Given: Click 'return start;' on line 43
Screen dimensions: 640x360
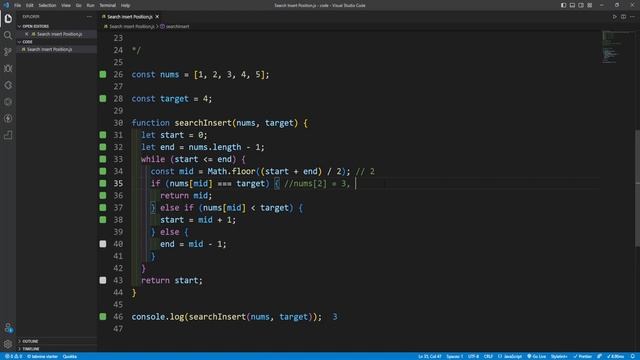Looking at the screenshot, I should pyautogui.click(x=172, y=280).
